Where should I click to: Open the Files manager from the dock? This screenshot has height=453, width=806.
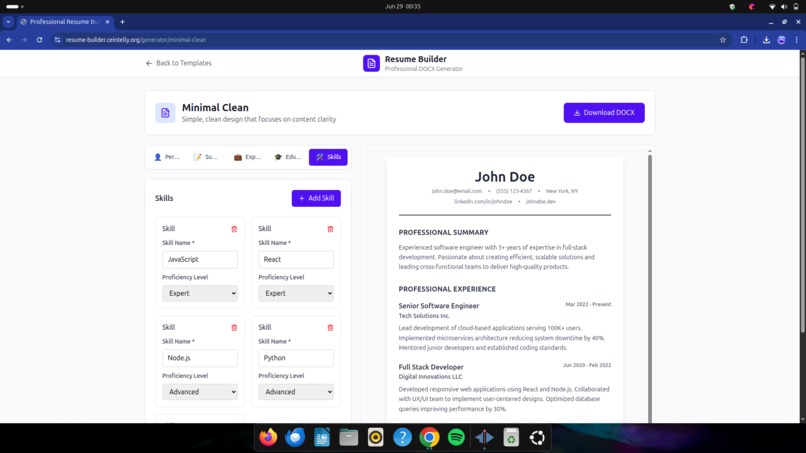[349, 438]
